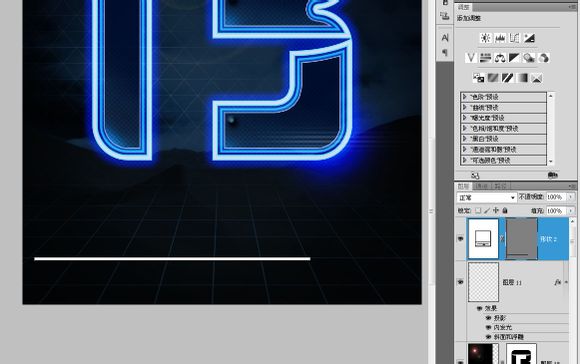Switch to the 通道 channels tab

coord(481,186)
